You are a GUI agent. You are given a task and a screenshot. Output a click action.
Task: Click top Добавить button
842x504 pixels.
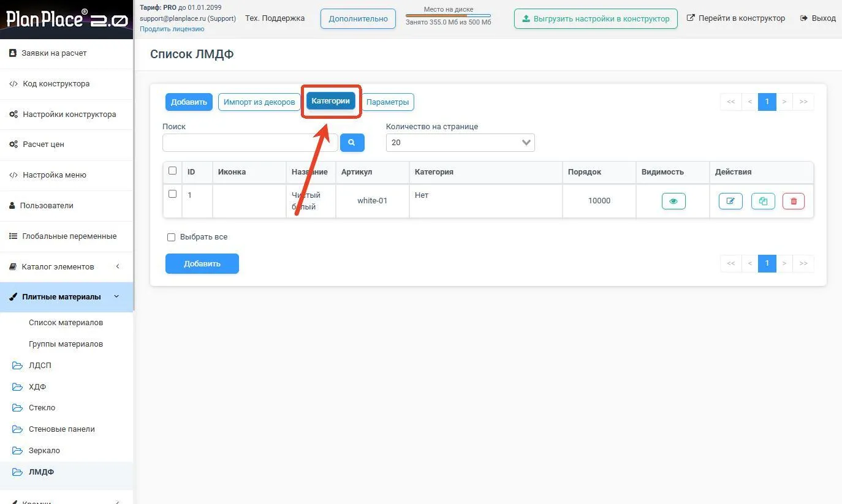(189, 102)
